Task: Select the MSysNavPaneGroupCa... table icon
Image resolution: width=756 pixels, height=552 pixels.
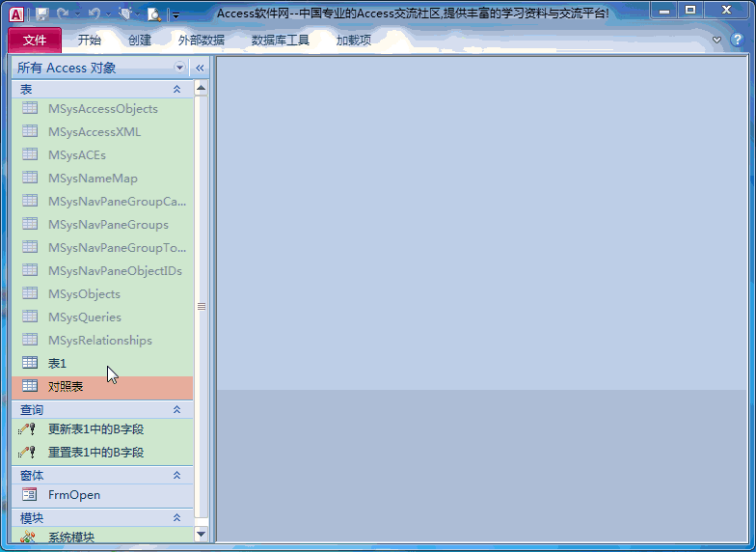Action: point(30,201)
